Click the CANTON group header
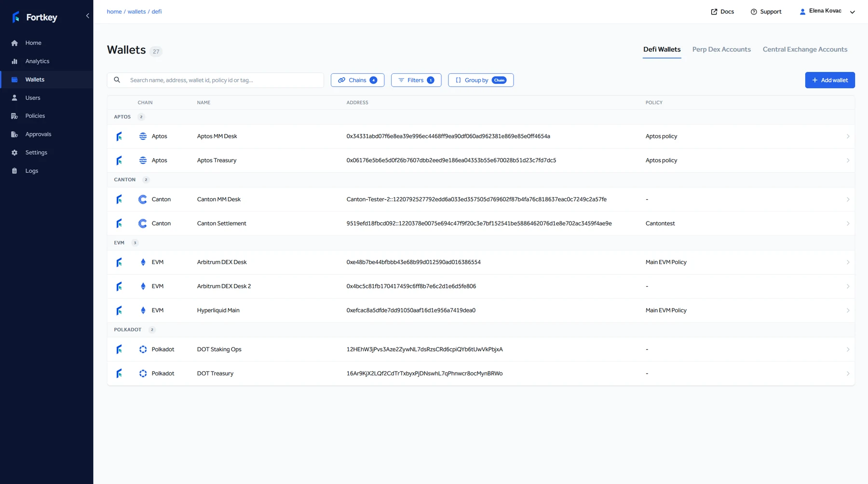Image resolution: width=868 pixels, height=484 pixels. pos(481,180)
